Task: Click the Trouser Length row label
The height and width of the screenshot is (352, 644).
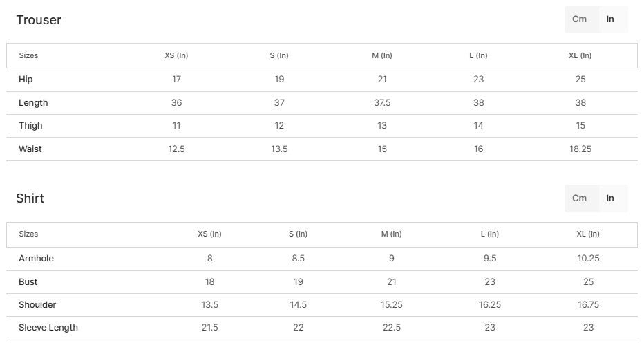Action: 33,103
